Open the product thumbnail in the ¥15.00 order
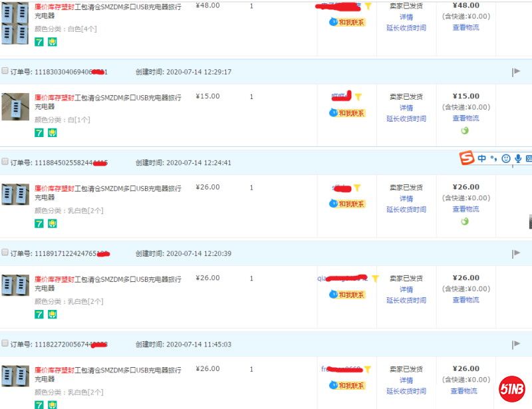This screenshot has width=532, height=409. pyautogui.click(x=15, y=107)
